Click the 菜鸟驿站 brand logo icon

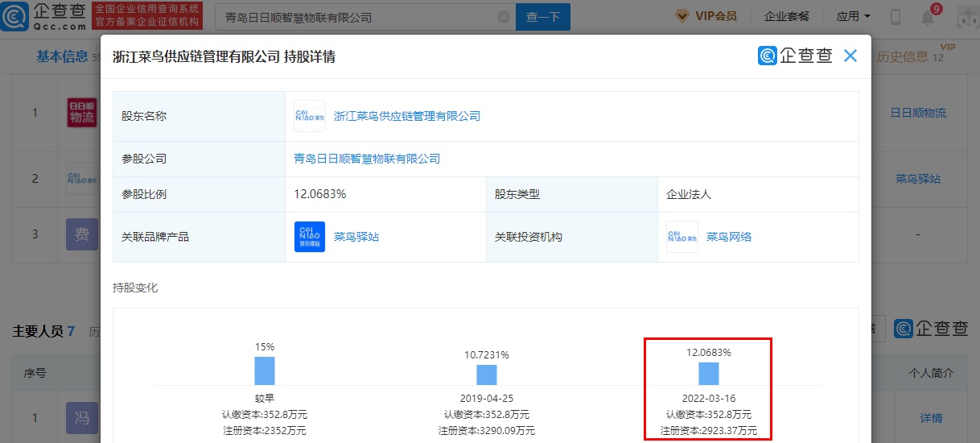click(310, 237)
